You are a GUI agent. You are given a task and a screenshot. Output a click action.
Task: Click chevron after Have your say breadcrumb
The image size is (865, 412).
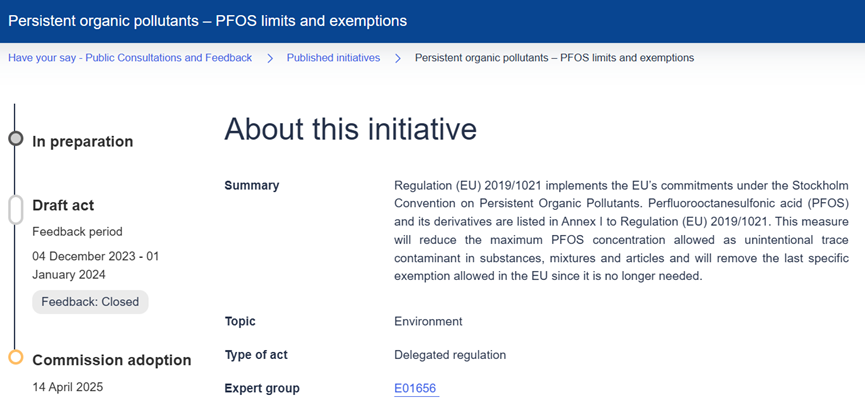(270, 58)
